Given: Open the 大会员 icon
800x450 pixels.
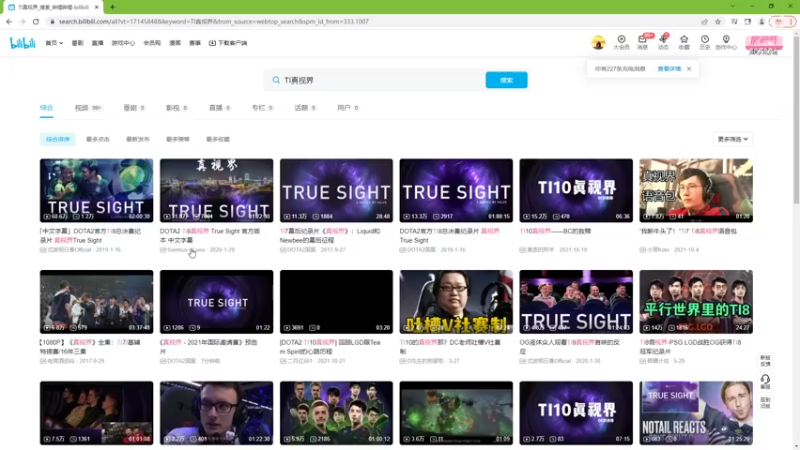Looking at the screenshot, I should click(621, 42).
